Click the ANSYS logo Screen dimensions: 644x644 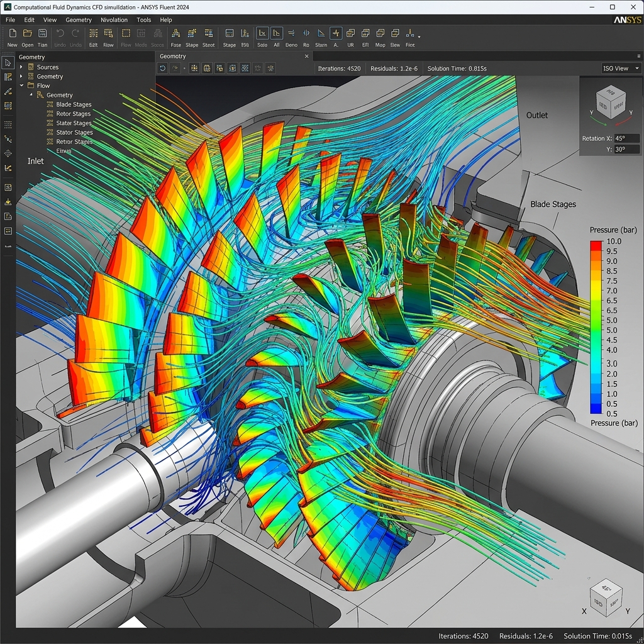point(627,19)
